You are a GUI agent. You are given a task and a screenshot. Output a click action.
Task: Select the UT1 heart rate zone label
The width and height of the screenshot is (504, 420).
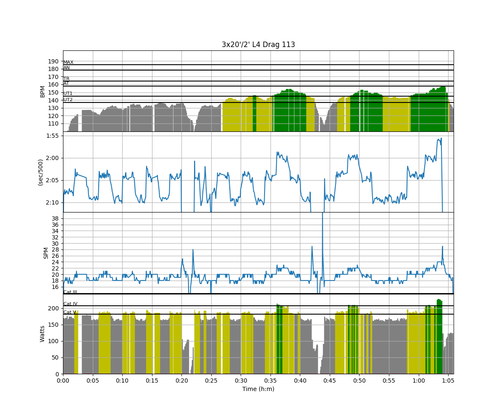pyautogui.click(x=68, y=94)
